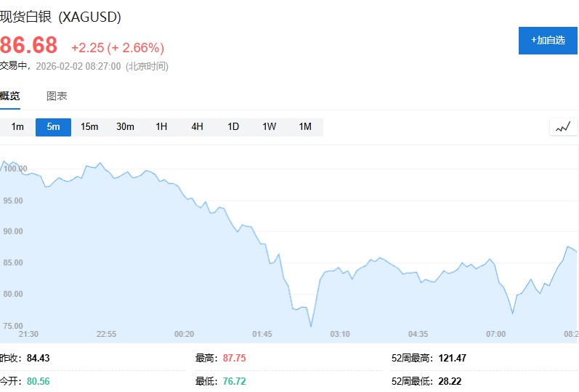Viewport: 579px width, 392px height.
Task: Switch to the 概览 tab
Action: point(9,96)
